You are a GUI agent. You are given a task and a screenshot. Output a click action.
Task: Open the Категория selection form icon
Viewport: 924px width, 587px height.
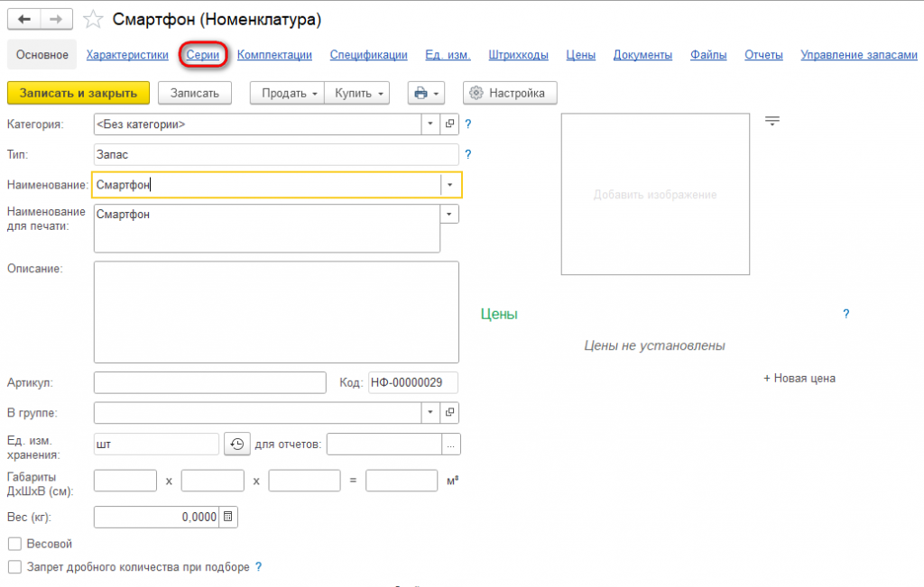(x=449, y=124)
